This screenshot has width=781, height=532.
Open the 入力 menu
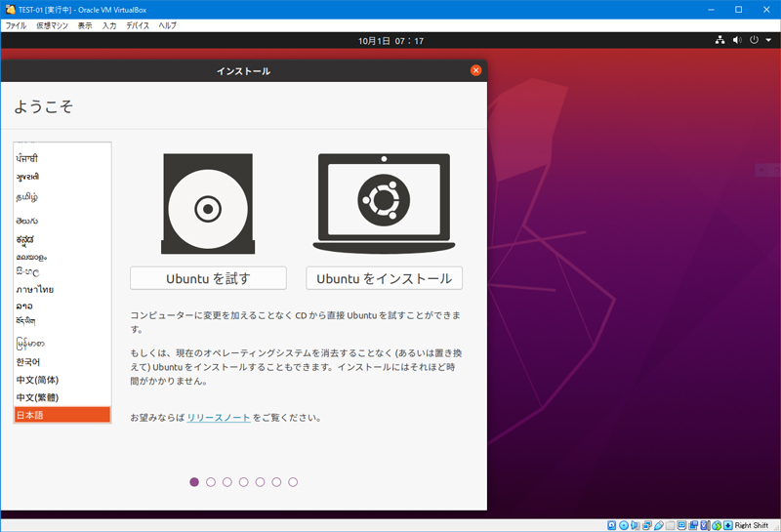[109, 25]
